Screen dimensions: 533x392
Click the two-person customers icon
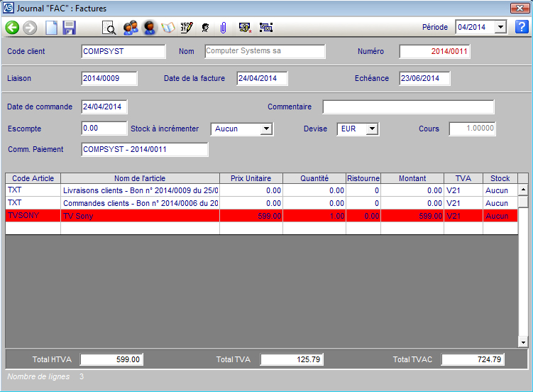pyautogui.click(x=130, y=28)
